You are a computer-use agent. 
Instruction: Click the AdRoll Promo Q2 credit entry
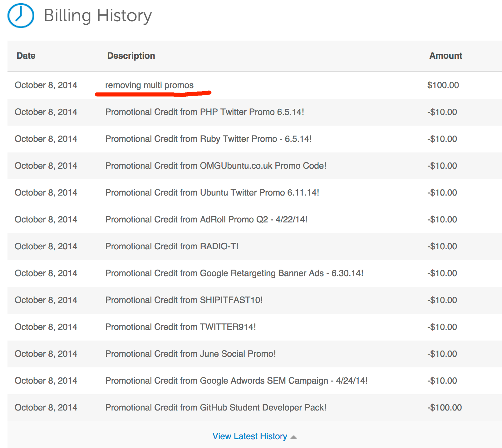tap(206, 219)
